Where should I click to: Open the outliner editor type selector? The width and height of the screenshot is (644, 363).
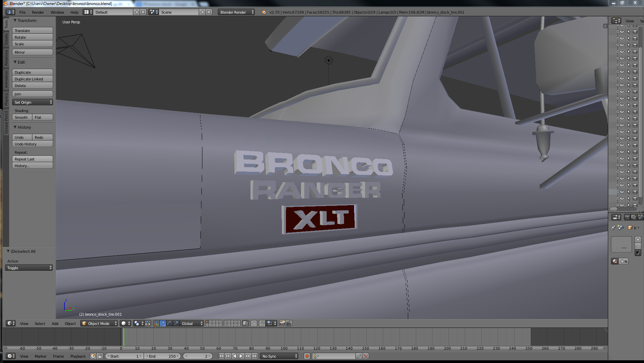coord(616,21)
